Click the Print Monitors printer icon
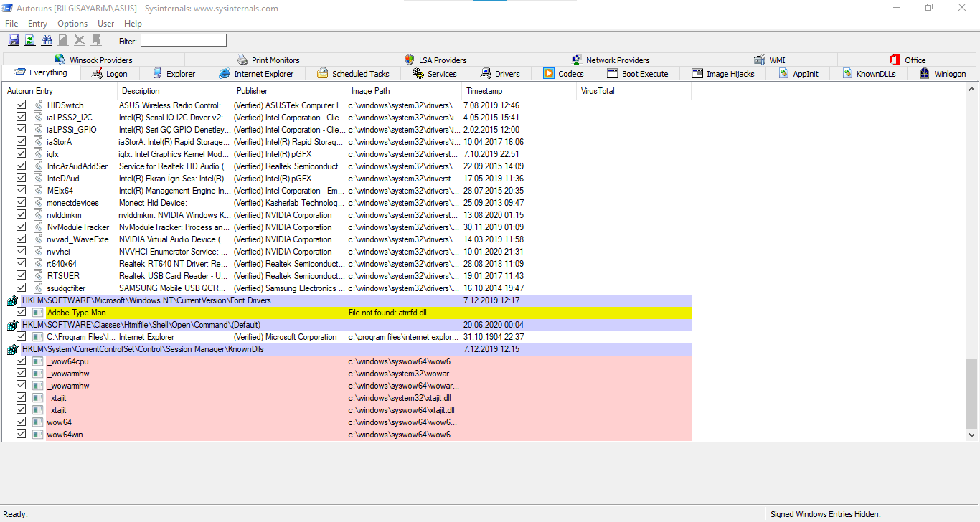The width and height of the screenshot is (980, 522). click(242, 60)
